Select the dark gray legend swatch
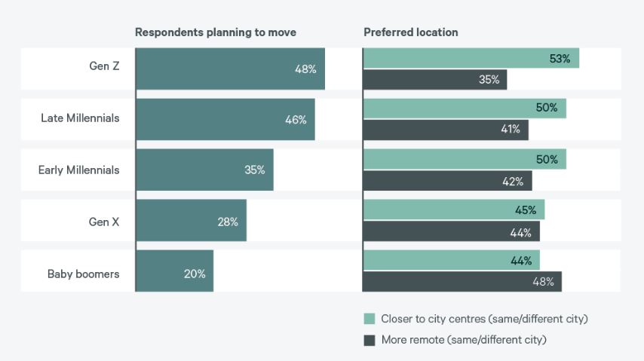644x361 pixels. [x=370, y=340]
